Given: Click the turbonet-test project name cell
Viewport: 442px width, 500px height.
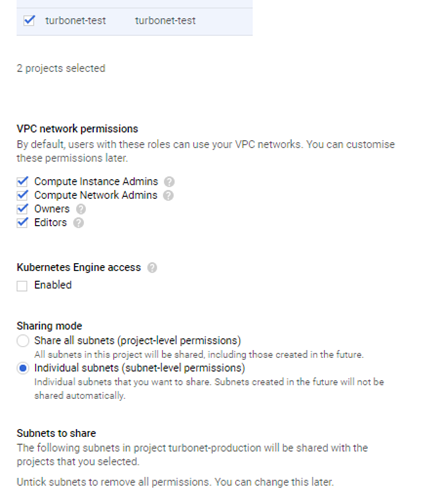Looking at the screenshot, I should point(76,21).
